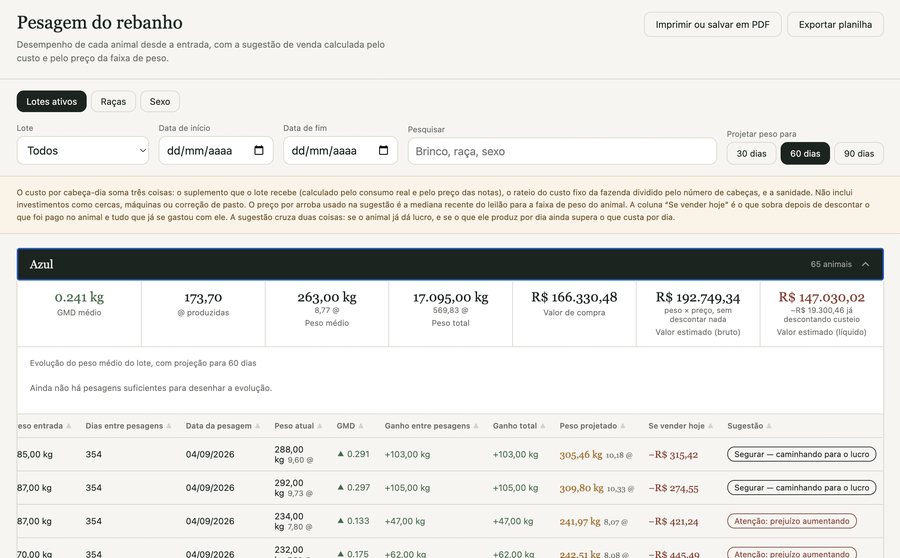The width and height of the screenshot is (900, 558).
Task: Click the Data de fim date field
Action: tap(340, 150)
